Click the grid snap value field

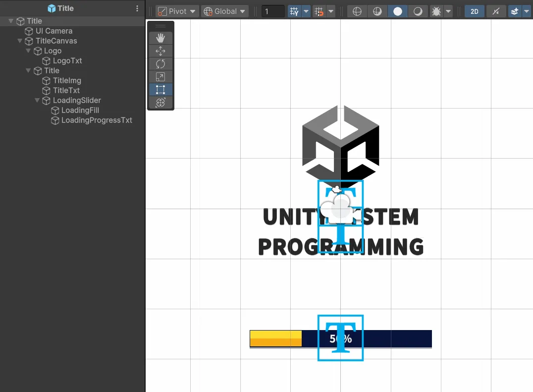coord(273,11)
